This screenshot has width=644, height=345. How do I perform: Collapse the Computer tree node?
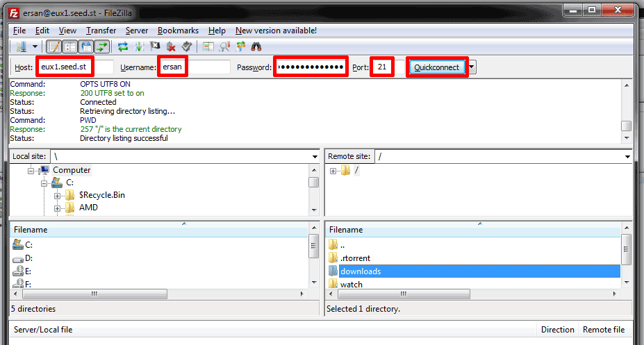[31, 171]
